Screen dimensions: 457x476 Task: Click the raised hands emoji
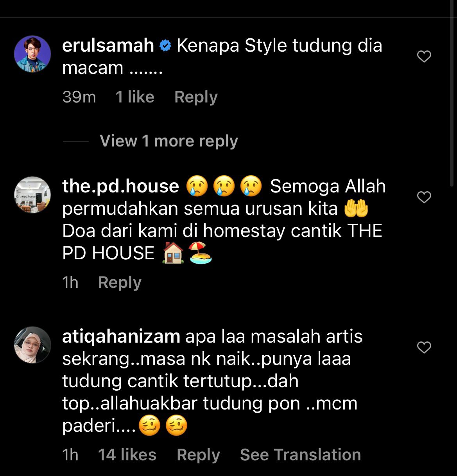(356, 209)
